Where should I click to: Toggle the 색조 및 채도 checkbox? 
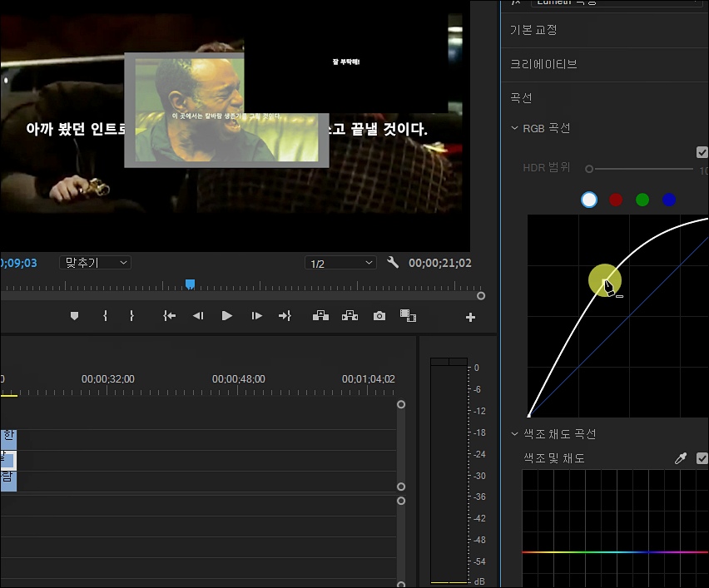702,458
